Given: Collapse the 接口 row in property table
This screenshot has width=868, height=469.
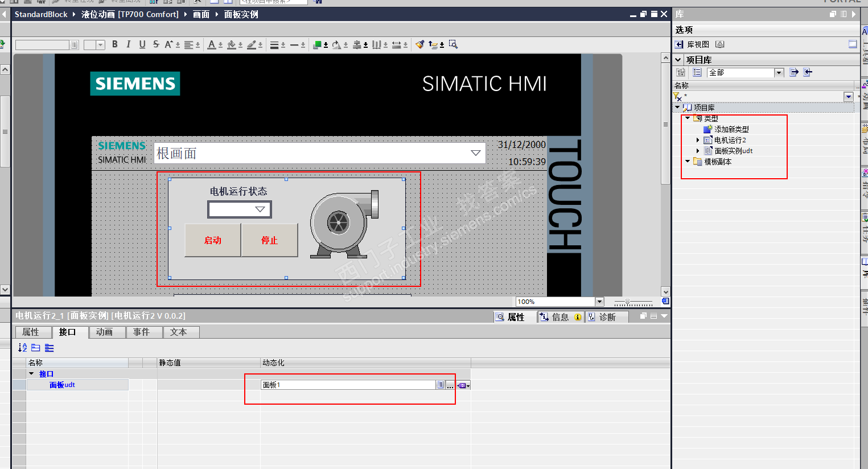Looking at the screenshot, I should 31,374.
